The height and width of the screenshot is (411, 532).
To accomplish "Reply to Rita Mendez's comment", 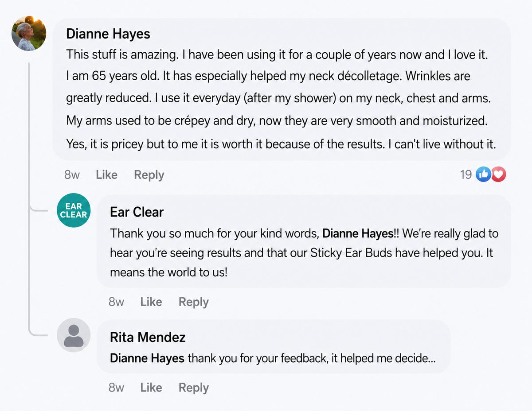I will (194, 388).
